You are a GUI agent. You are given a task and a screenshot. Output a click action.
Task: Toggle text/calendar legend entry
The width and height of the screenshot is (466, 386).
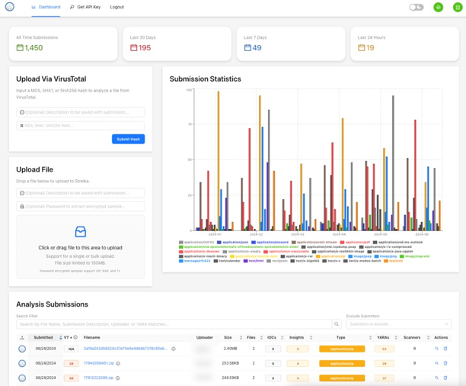(227, 261)
